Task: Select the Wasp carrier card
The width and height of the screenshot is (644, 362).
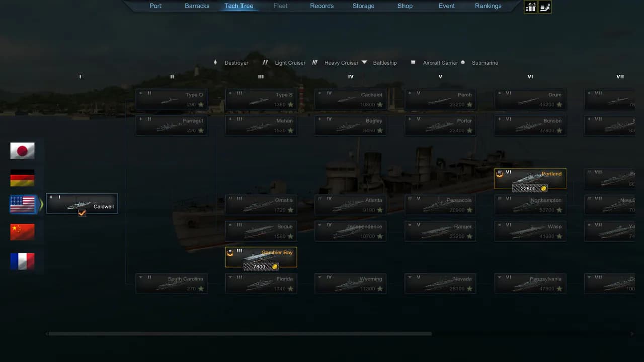Action: [x=530, y=231]
